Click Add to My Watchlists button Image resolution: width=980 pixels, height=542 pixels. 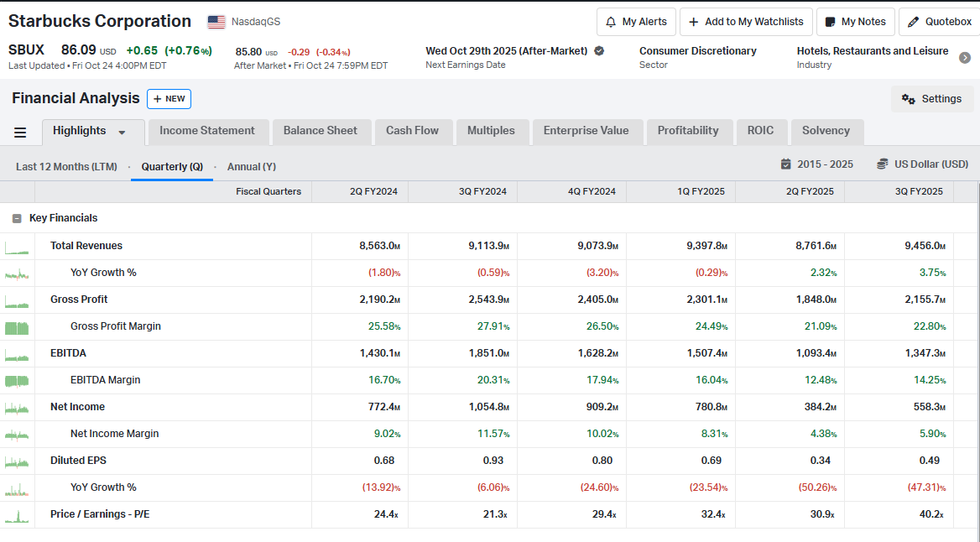pos(746,22)
